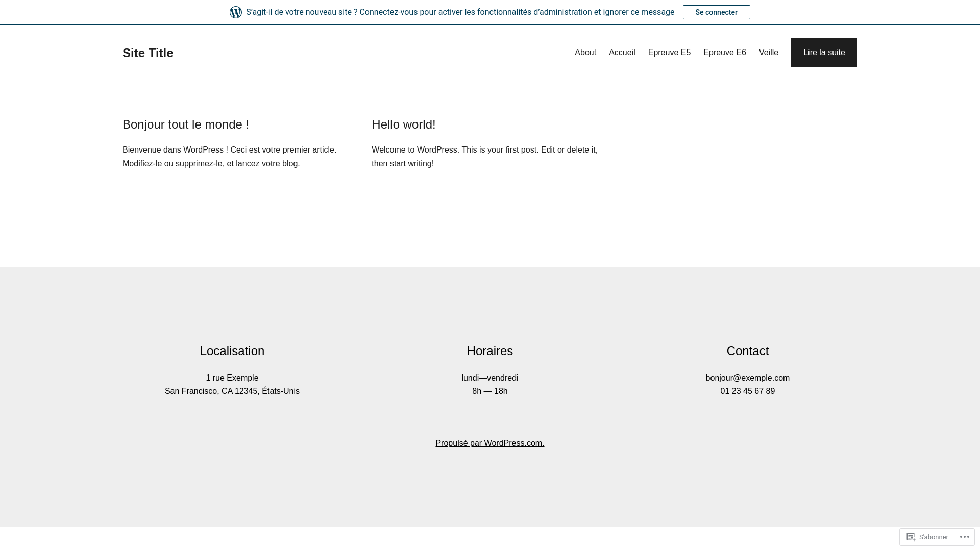980x551 pixels.
Task: Click the Bienvenue dans WordPress excerpt
Action: click(229, 157)
